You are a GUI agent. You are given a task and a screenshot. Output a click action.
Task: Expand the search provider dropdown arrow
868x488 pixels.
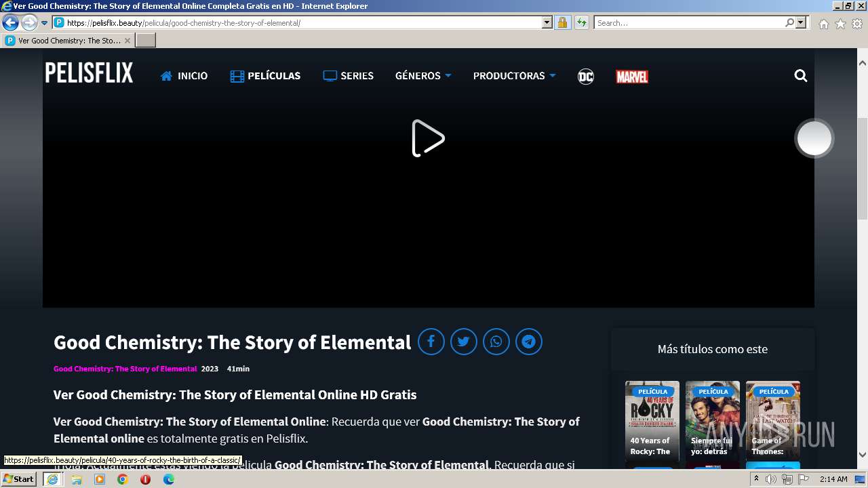click(x=801, y=22)
